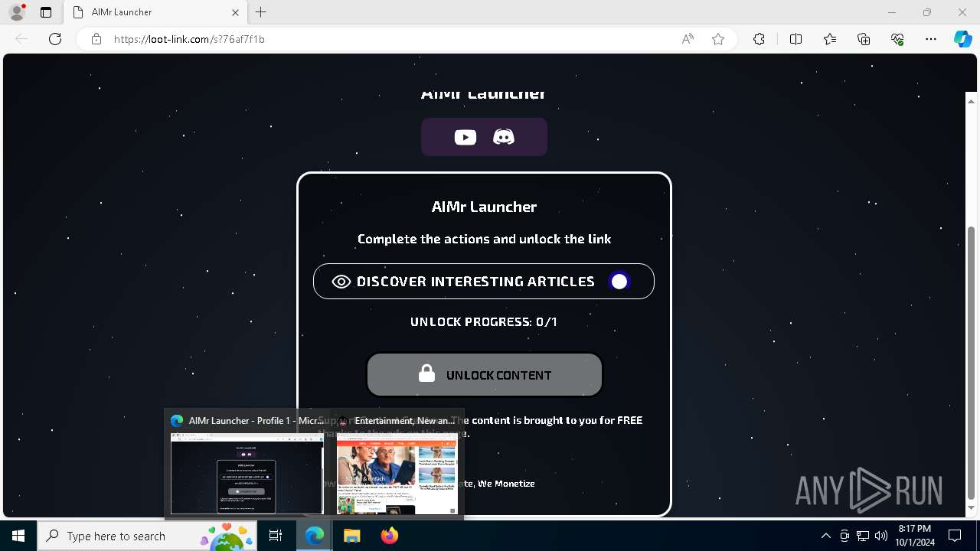Open Settings and more ellipsis menu
980x551 pixels.
931,39
